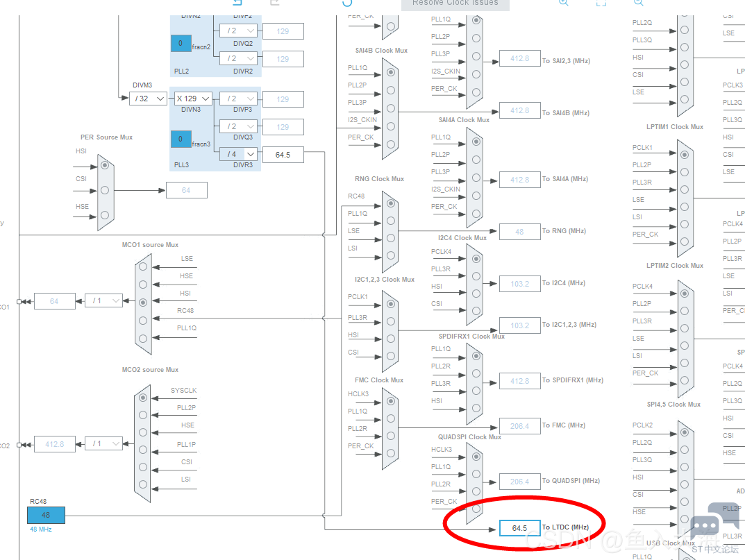Open the MCO1 /1 prescaler dropdown
Screen dimensions: 745x560
[103, 300]
